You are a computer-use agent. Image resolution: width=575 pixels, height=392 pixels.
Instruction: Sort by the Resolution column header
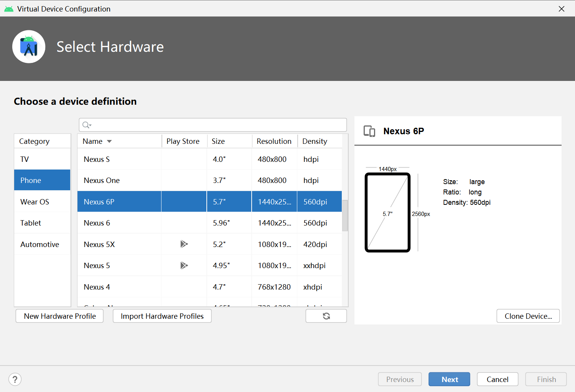click(275, 141)
